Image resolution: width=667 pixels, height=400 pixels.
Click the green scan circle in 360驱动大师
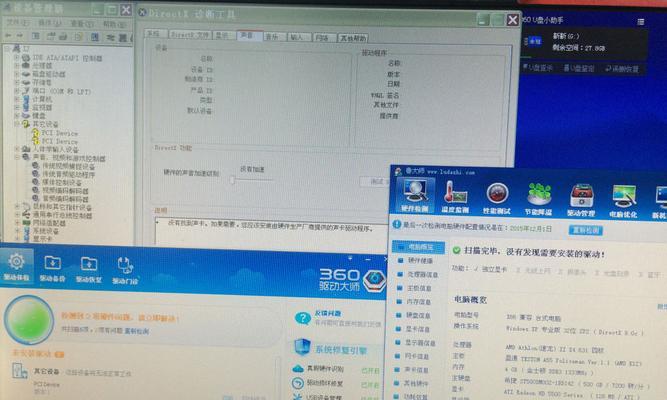(x=29, y=320)
